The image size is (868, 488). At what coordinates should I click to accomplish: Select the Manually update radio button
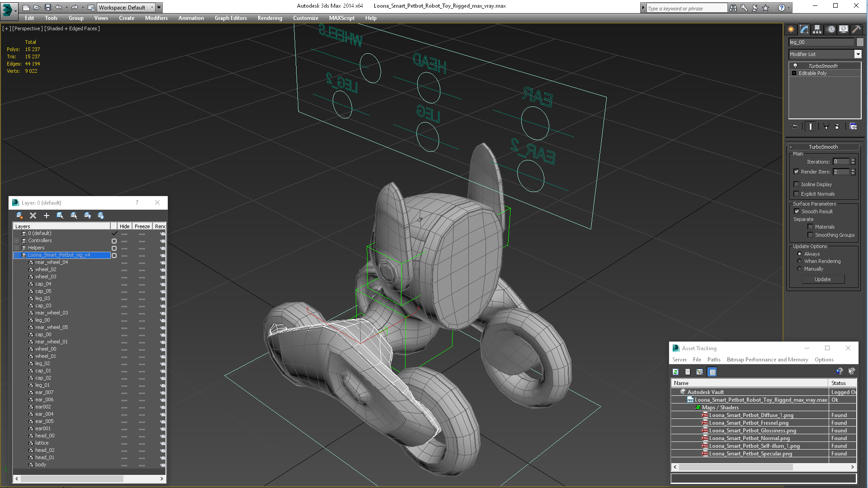tap(799, 269)
